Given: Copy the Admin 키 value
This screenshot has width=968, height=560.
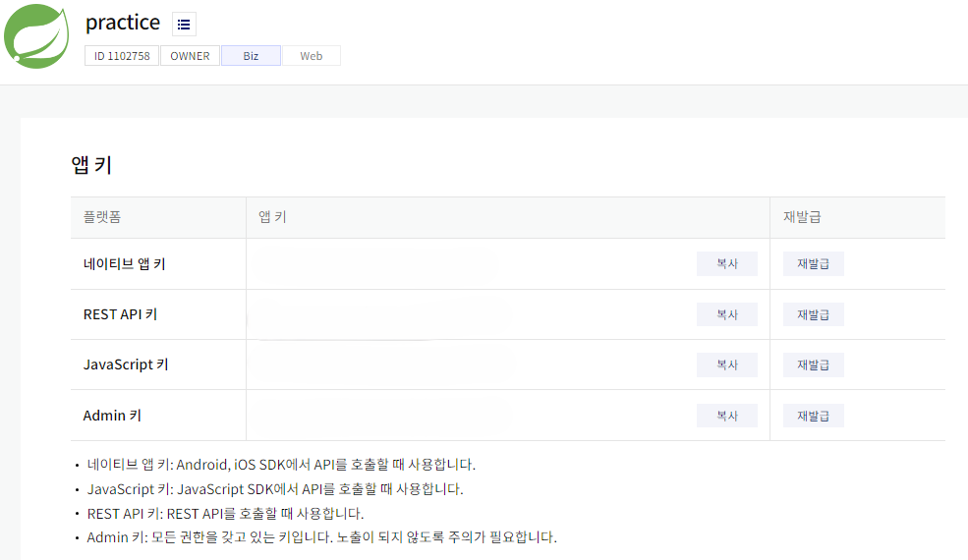Looking at the screenshot, I should (726, 416).
